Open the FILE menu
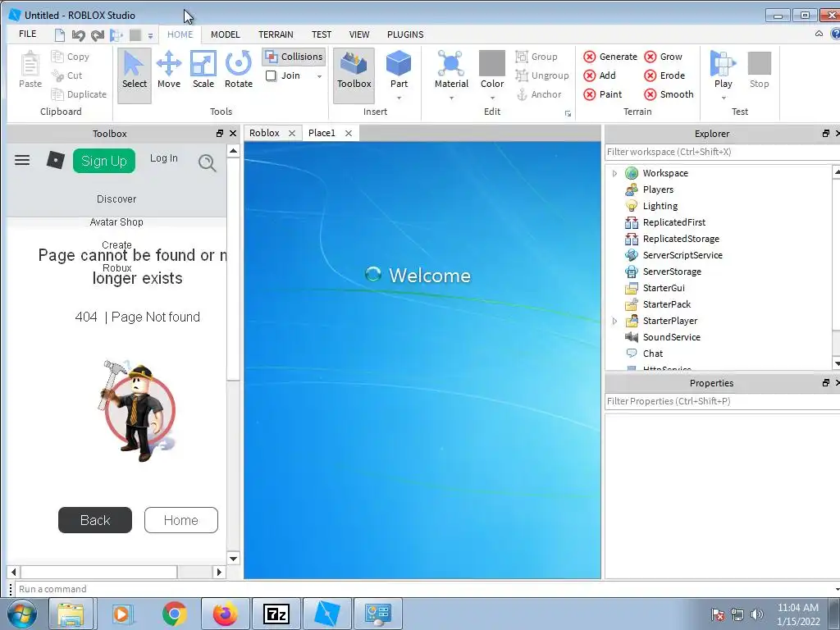 pos(27,34)
